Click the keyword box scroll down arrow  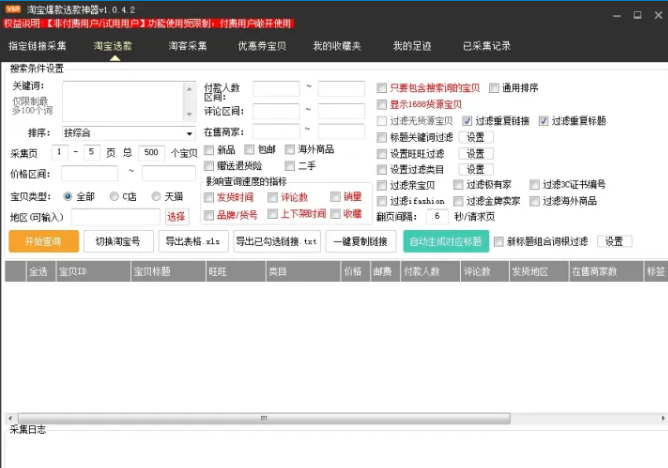pyautogui.click(x=190, y=114)
